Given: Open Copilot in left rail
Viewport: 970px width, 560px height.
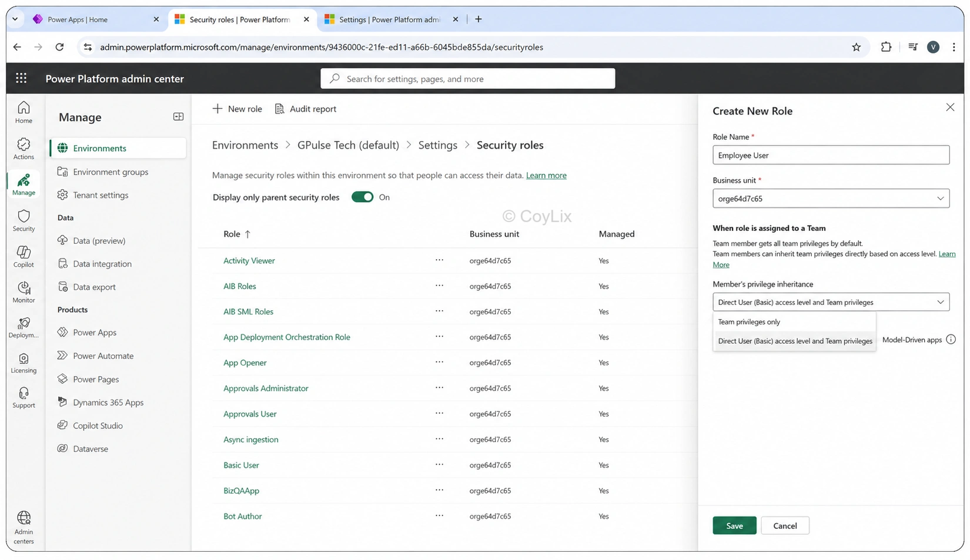Looking at the screenshot, I should point(24,256).
